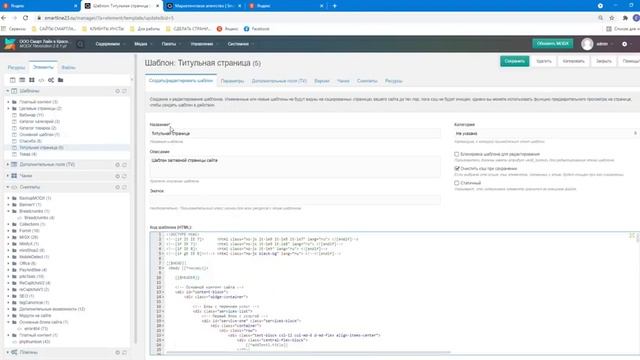Toggle fullscreen icon of the code editor
Screen dimensions: 640x360
(632, 236)
